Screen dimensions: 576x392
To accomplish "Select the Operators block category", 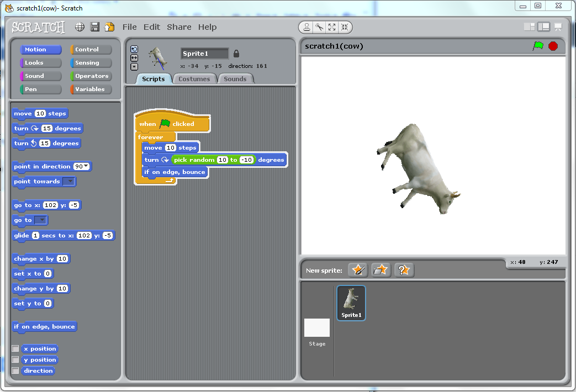I will tap(91, 76).
